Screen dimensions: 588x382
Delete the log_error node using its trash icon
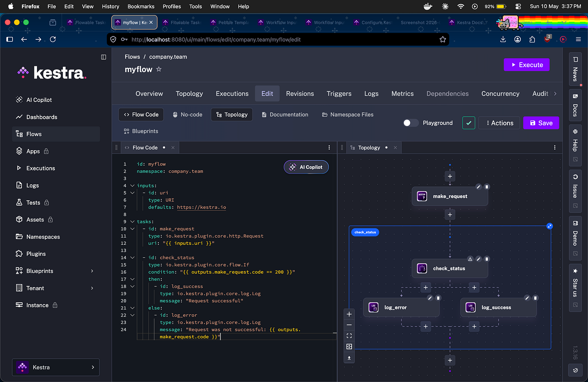[x=438, y=298]
